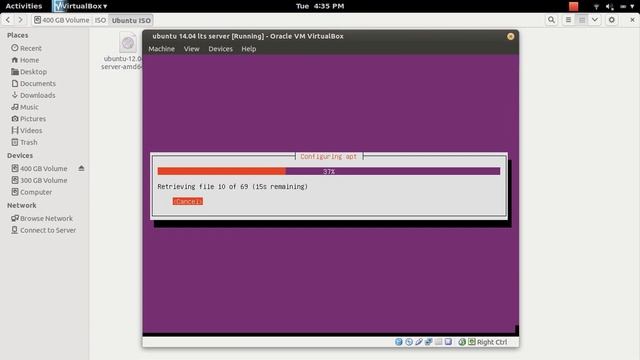Click the red notification icon in top bar
640x360 pixels.
573,6
